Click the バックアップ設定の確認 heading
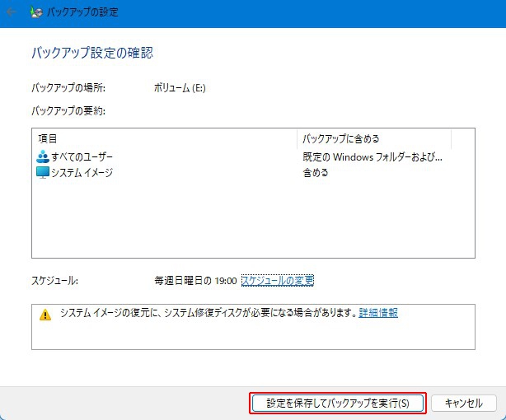 (x=92, y=53)
